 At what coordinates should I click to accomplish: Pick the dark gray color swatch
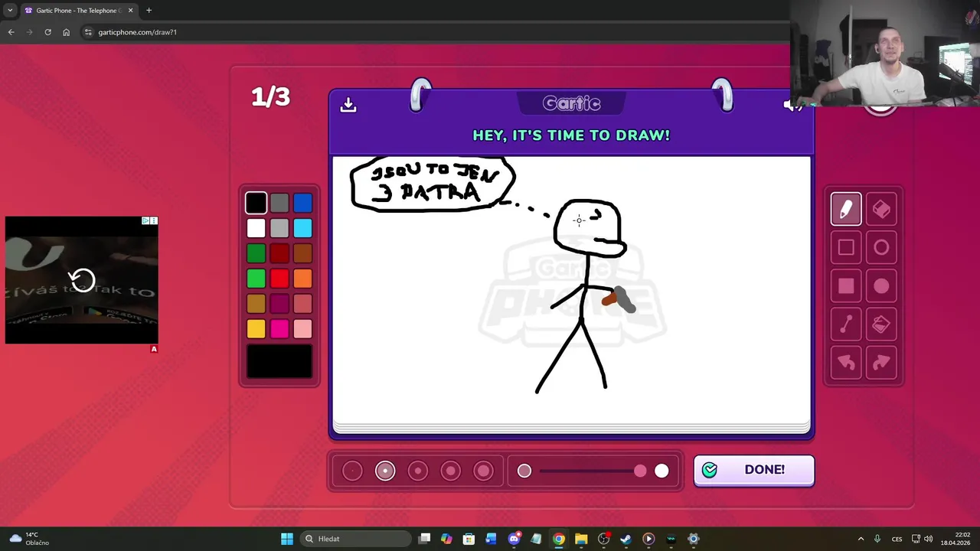click(279, 203)
